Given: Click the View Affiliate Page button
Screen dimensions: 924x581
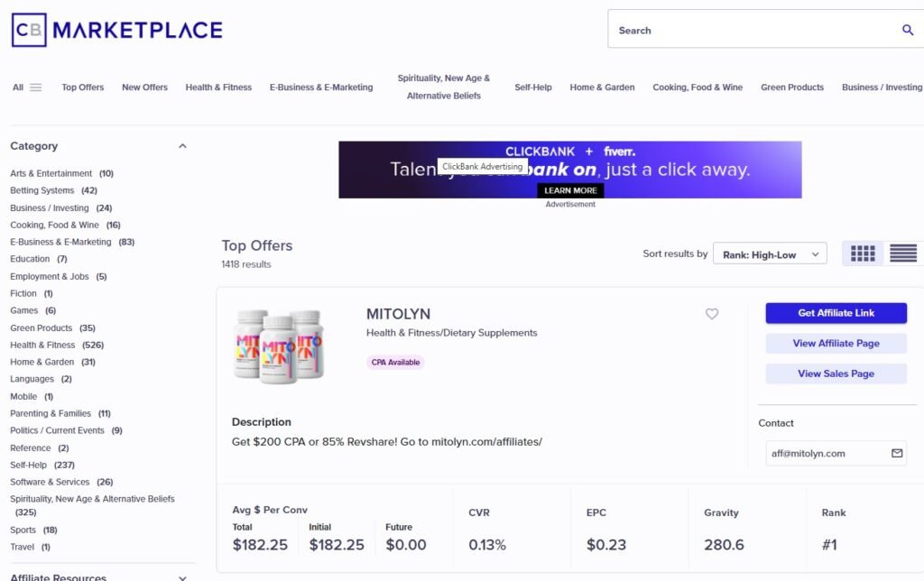Looking at the screenshot, I should click(836, 343).
